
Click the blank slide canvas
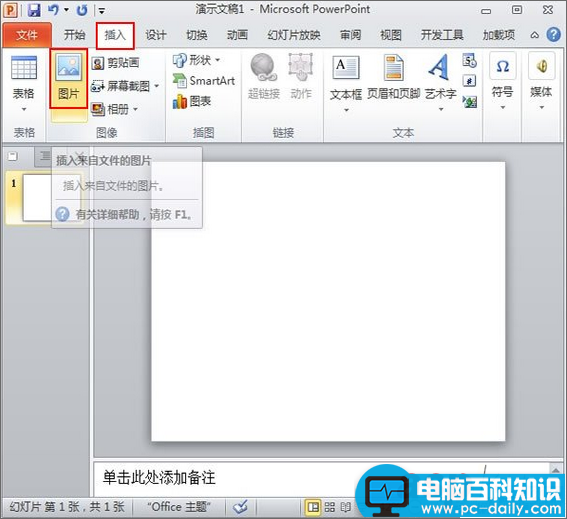pos(328,301)
